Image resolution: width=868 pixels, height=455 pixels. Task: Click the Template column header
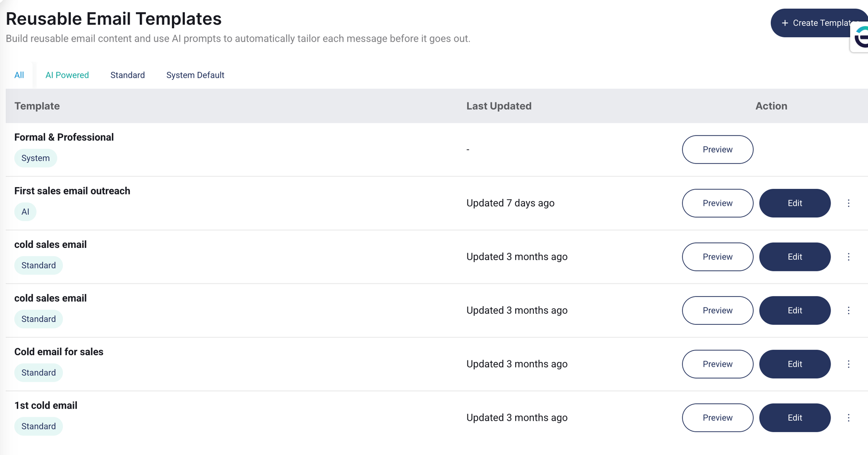click(37, 106)
